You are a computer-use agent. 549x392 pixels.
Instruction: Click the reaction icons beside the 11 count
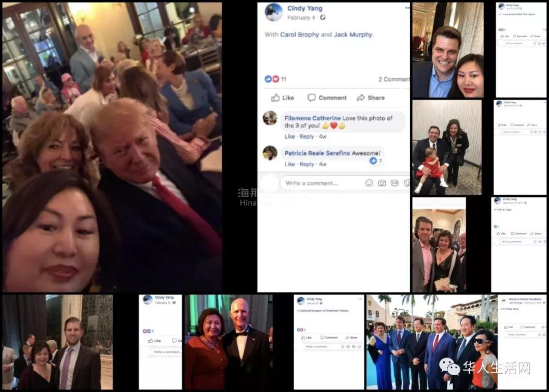(271, 79)
